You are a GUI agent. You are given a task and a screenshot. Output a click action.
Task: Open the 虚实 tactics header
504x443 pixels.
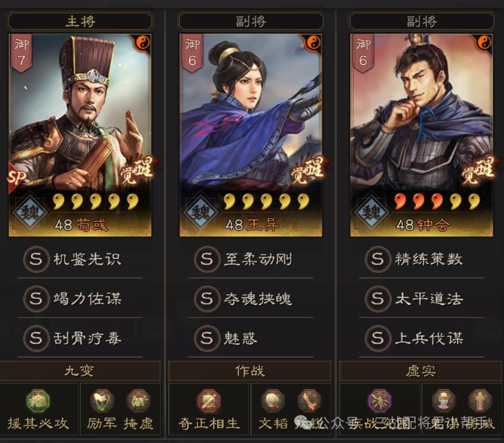pyautogui.click(x=421, y=371)
